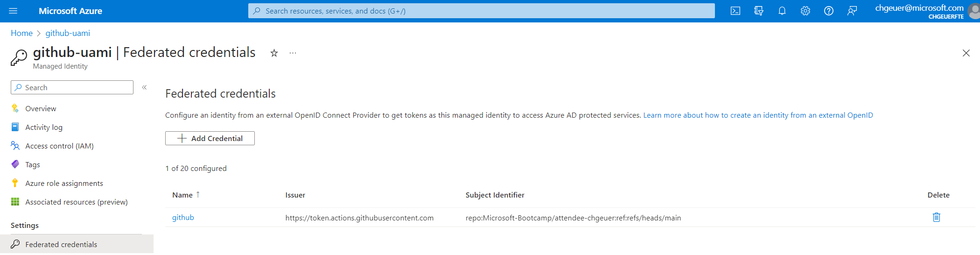
Task: Click the 'Federated credentials' section heading
Action: tap(220, 94)
